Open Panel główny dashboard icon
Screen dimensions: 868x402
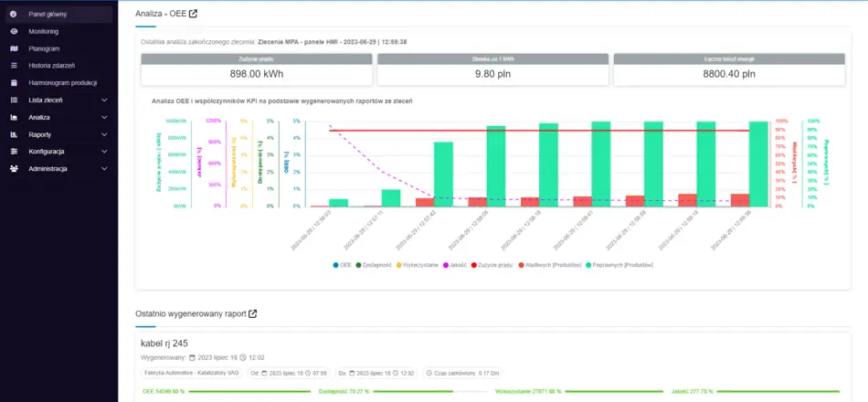[13, 15]
